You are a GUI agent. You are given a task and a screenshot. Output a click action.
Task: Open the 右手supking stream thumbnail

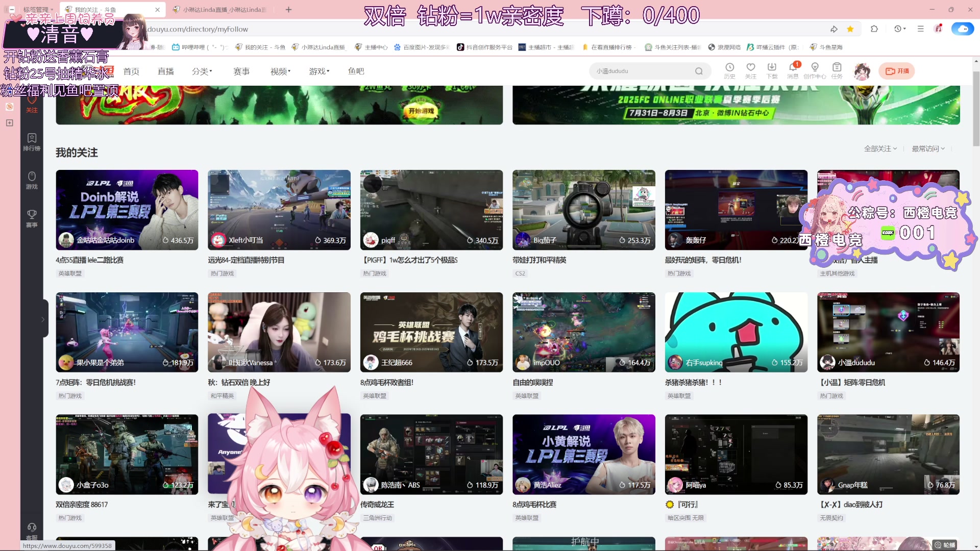tap(736, 332)
